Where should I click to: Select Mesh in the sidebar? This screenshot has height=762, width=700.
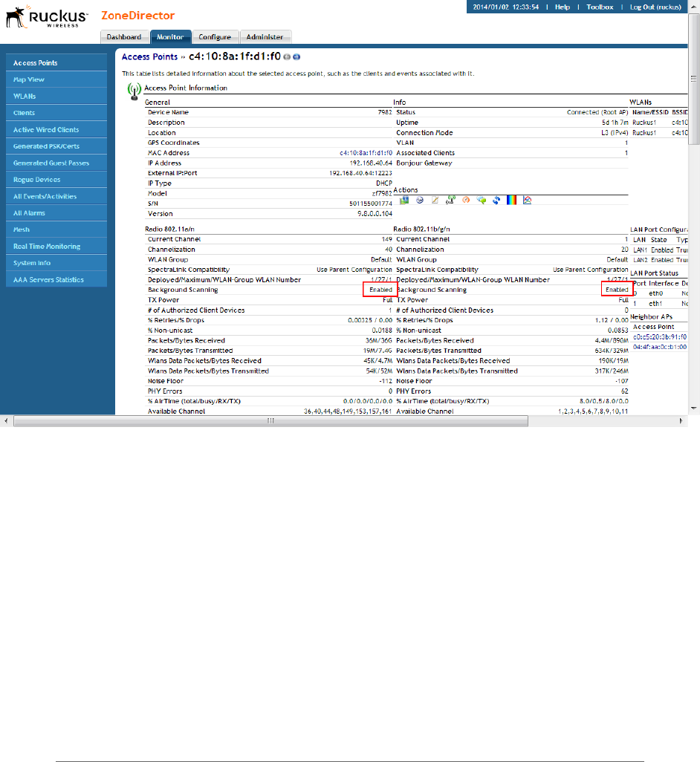56,229
